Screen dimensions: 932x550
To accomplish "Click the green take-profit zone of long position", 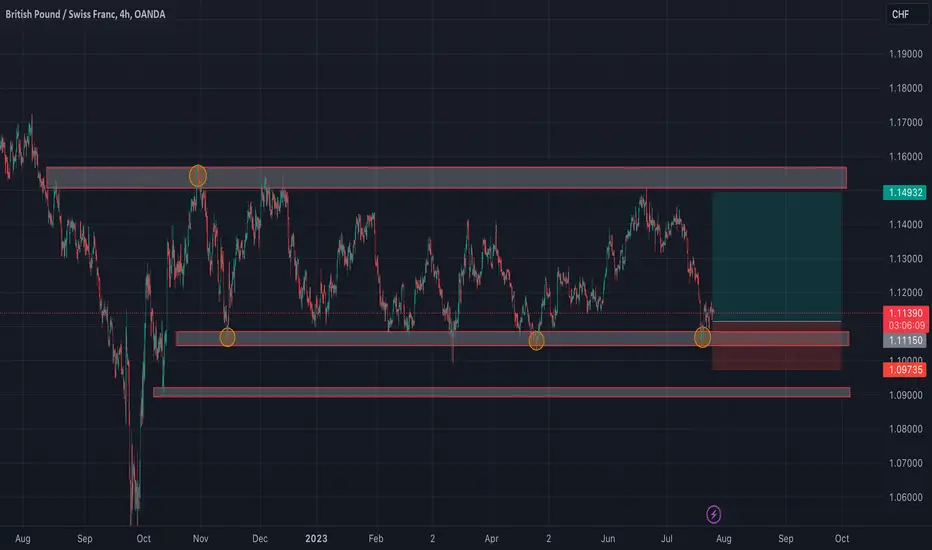I will click(x=777, y=257).
